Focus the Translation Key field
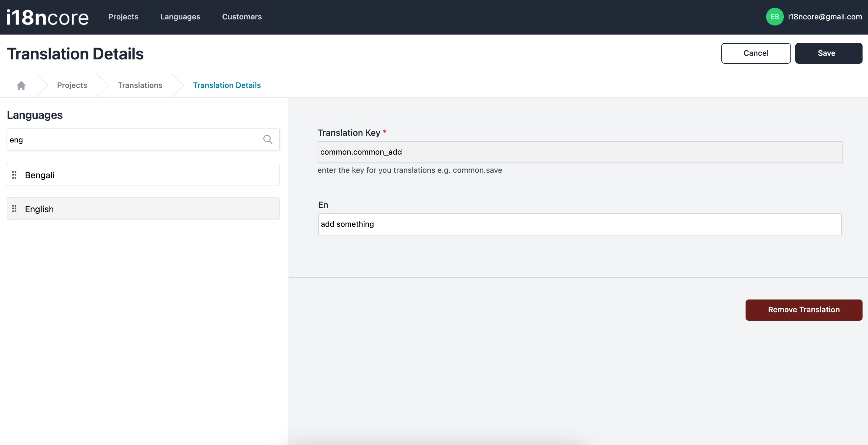The width and height of the screenshot is (868, 445). point(579,152)
